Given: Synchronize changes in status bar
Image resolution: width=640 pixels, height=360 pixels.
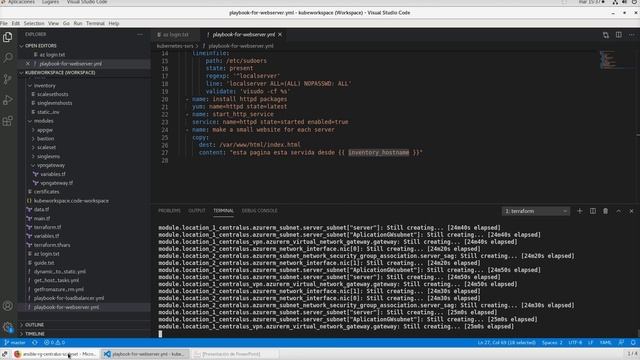Looking at the screenshot, I should 35,342.
